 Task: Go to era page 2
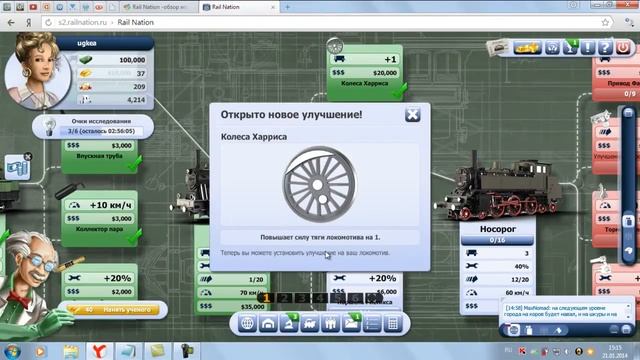click(x=284, y=298)
